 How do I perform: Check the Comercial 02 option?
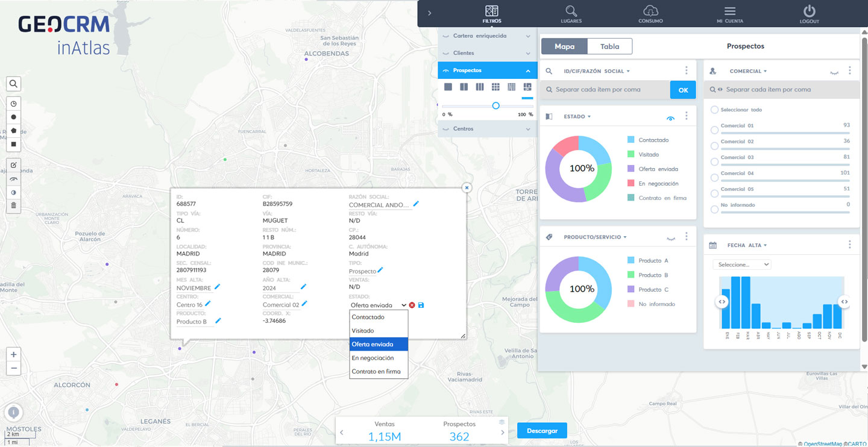[715, 146]
